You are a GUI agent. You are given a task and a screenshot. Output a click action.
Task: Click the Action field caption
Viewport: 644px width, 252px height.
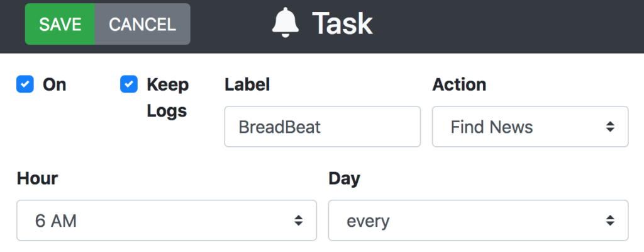[459, 84]
